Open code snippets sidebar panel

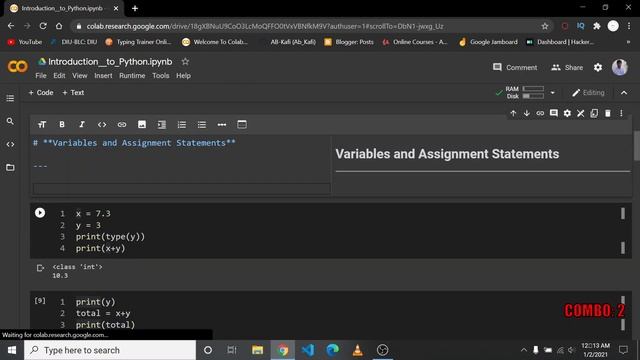click(10, 144)
